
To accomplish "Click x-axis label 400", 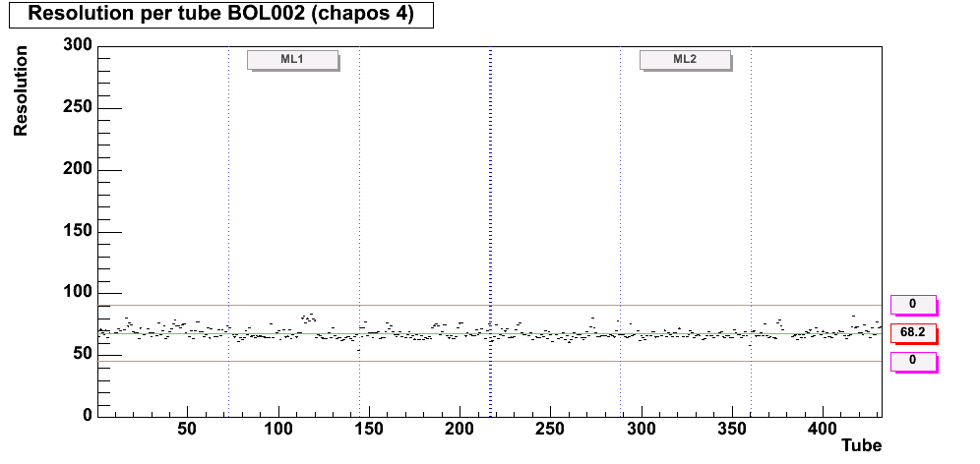I will point(823,429).
